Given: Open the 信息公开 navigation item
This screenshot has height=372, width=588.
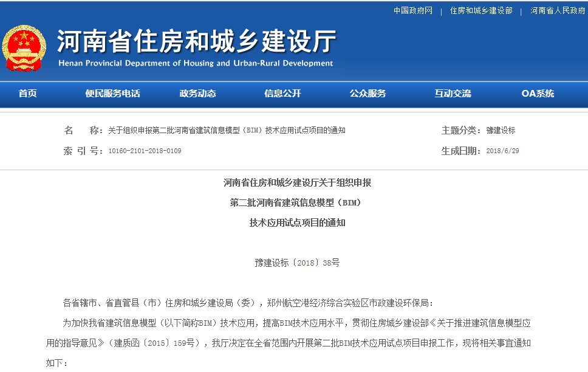Looking at the screenshot, I should [x=282, y=94].
